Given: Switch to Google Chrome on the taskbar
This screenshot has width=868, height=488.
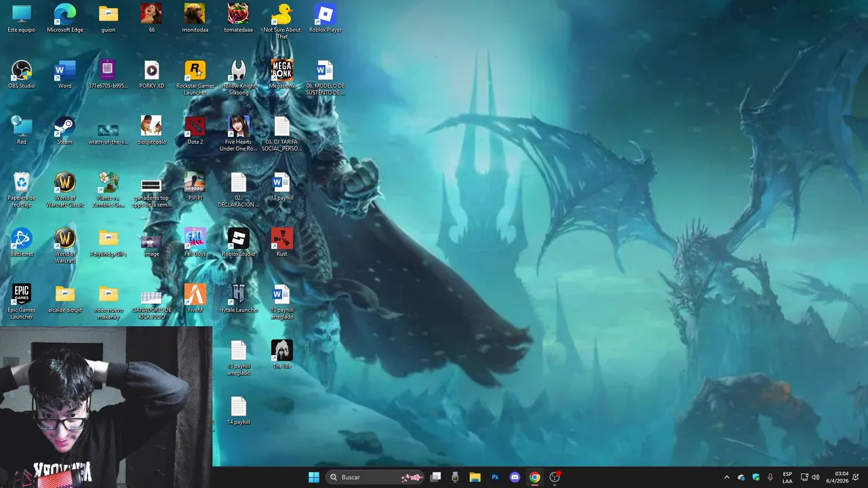Looking at the screenshot, I should [x=535, y=477].
